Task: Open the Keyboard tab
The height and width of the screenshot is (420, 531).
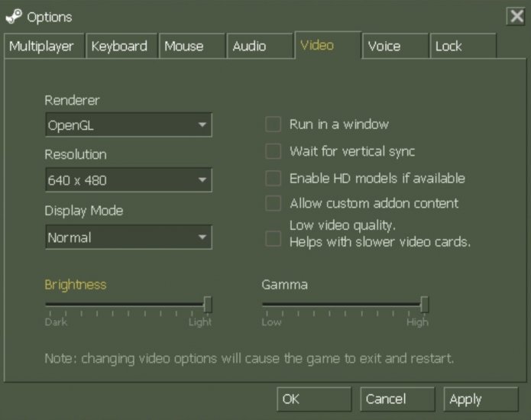Action: 120,47
